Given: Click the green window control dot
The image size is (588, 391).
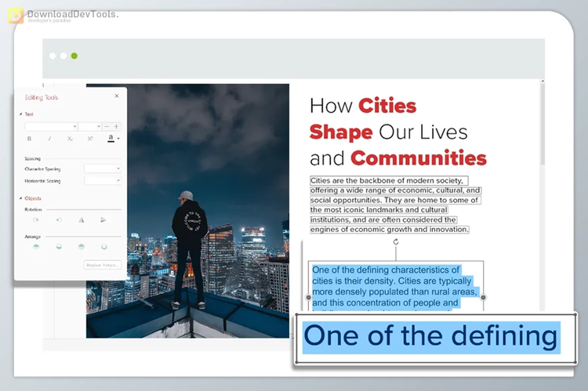Looking at the screenshot, I should [x=74, y=56].
